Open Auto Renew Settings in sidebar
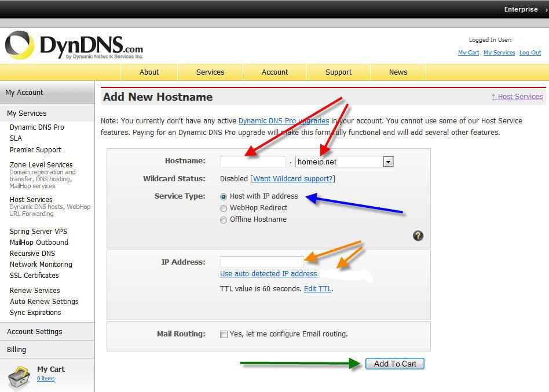 (44, 301)
